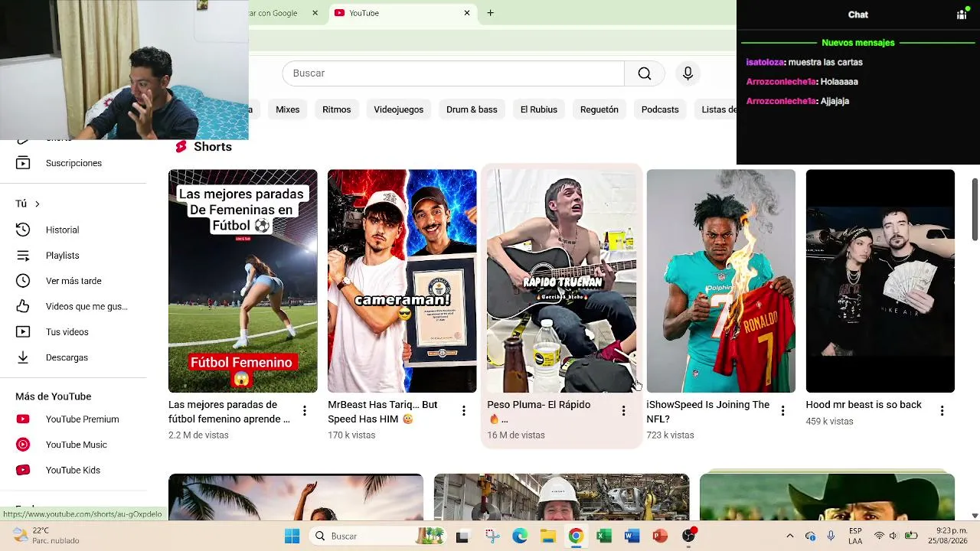The width and height of the screenshot is (980, 551).
Task: Open the YouTube Music icon
Action: [23, 445]
